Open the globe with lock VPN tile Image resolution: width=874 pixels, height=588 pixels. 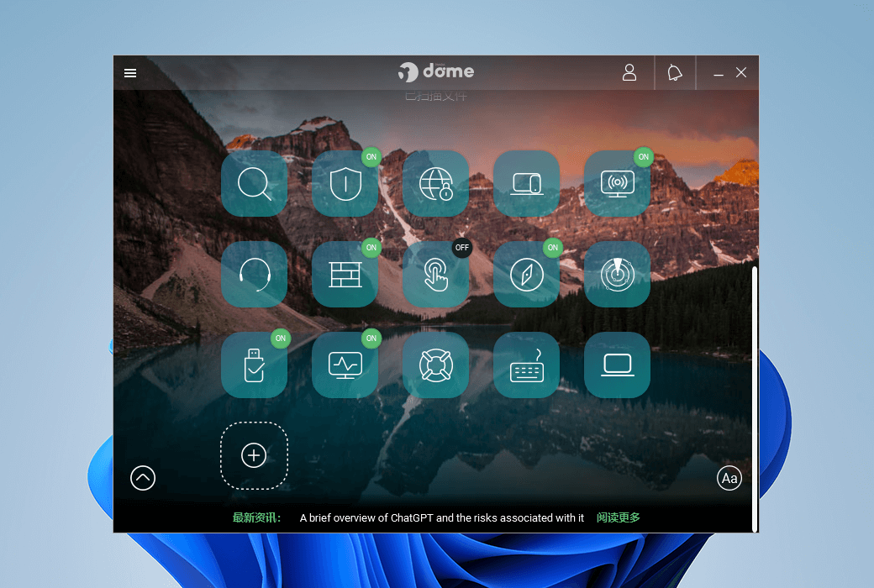tap(435, 184)
